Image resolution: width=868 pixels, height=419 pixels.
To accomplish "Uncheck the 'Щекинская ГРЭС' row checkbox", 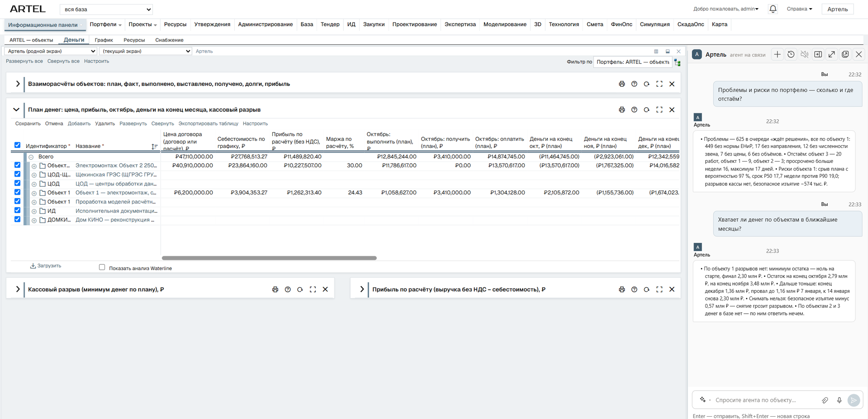I will 17,174.
